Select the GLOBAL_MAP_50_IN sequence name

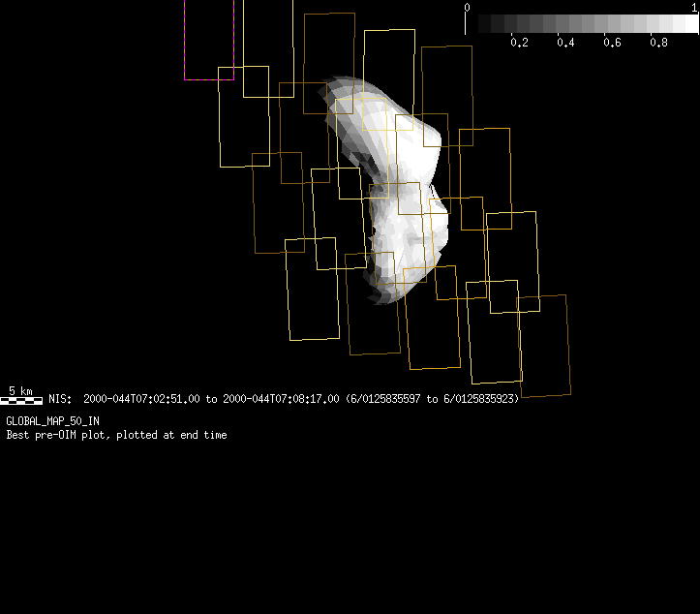click(52, 421)
